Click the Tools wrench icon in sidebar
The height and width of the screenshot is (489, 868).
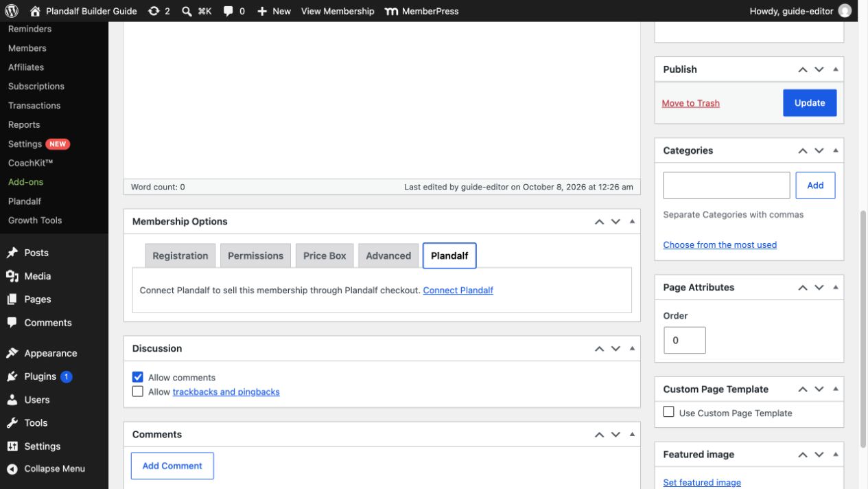click(12, 423)
